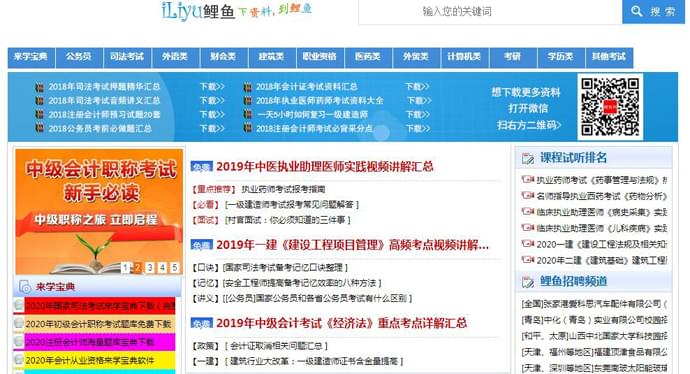Open 2020一建《建设工程法规及相关知识》course
The height and width of the screenshot is (374, 690).
(601, 244)
